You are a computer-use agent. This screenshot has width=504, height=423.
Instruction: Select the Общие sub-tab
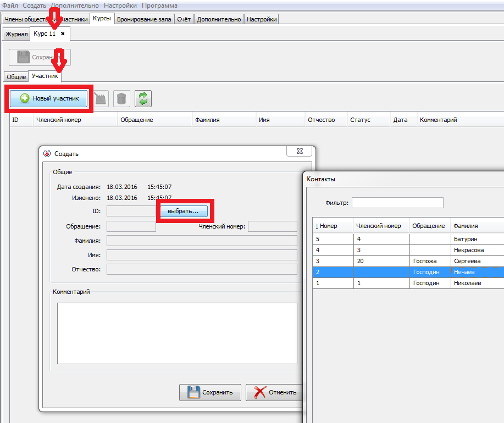pyautogui.click(x=16, y=77)
